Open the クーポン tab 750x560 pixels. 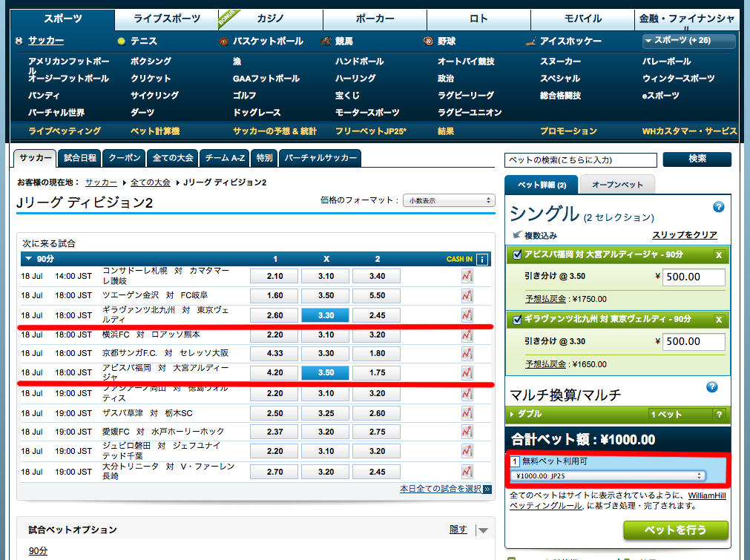pos(124,158)
